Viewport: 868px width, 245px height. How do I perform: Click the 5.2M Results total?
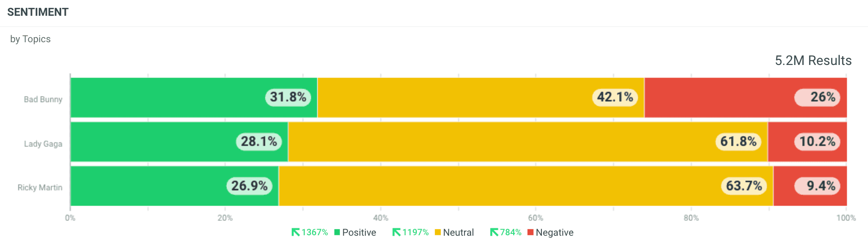[813, 61]
